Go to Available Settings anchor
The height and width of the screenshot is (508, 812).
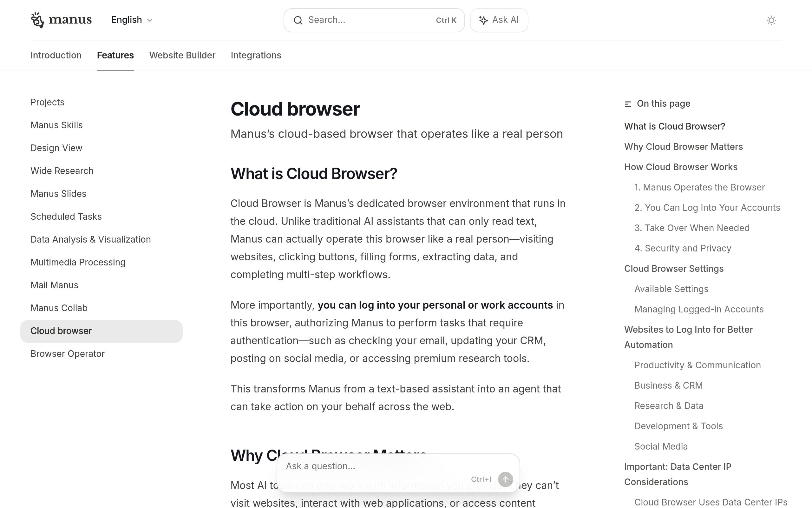point(671,289)
